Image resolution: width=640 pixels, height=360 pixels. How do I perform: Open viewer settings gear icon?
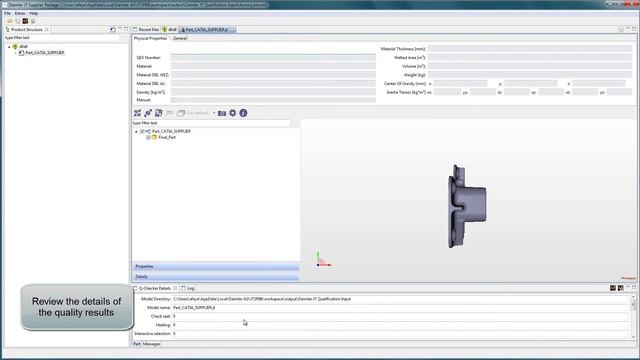point(233,113)
